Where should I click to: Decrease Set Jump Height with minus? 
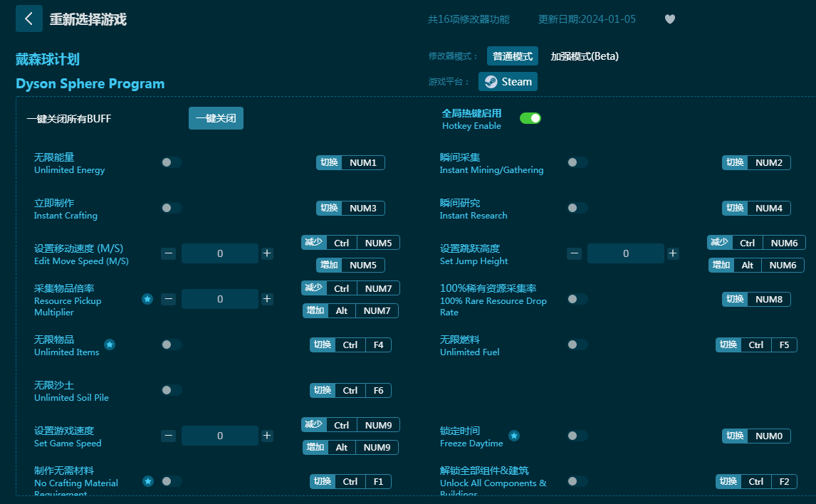(574, 253)
